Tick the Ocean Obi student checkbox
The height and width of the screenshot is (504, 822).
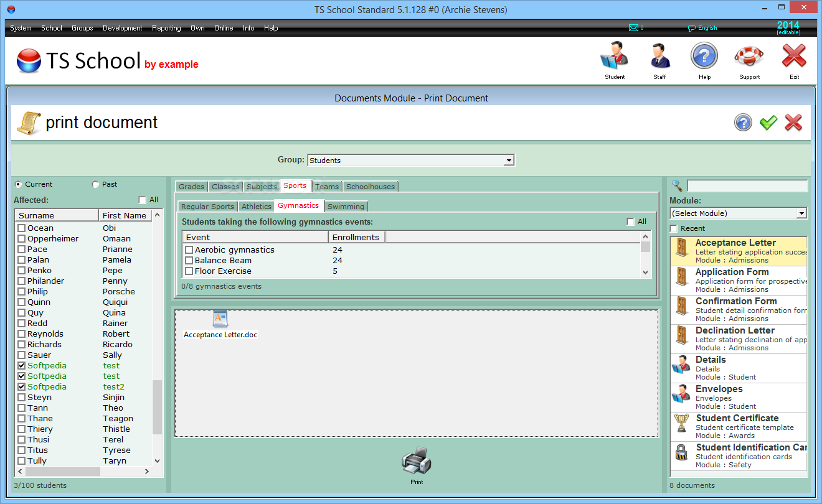pos(22,228)
